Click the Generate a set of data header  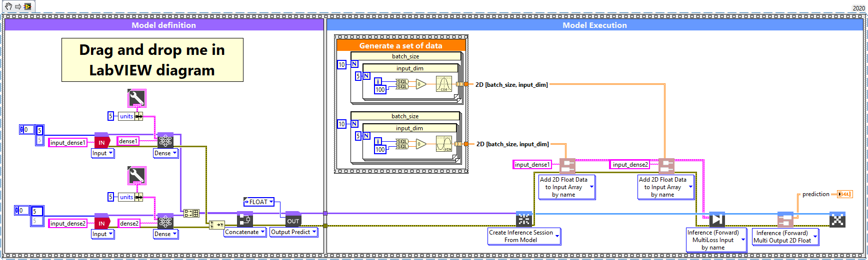coord(400,45)
